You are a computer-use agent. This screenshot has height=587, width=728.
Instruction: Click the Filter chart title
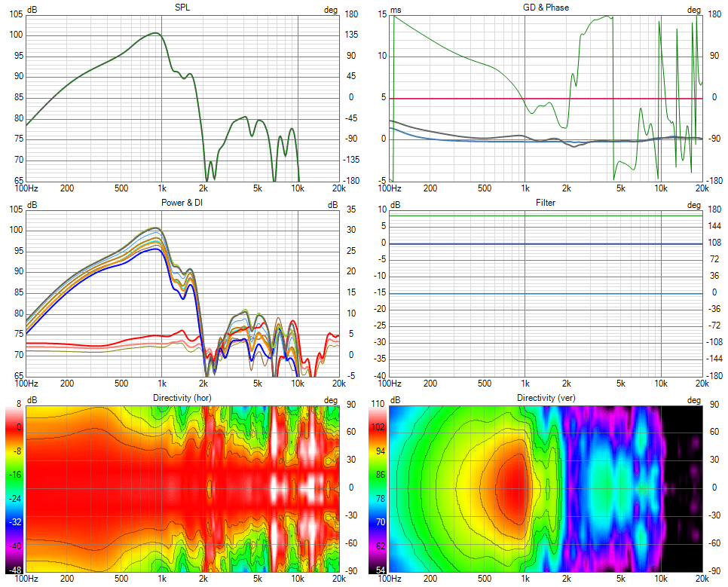point(546,203)
